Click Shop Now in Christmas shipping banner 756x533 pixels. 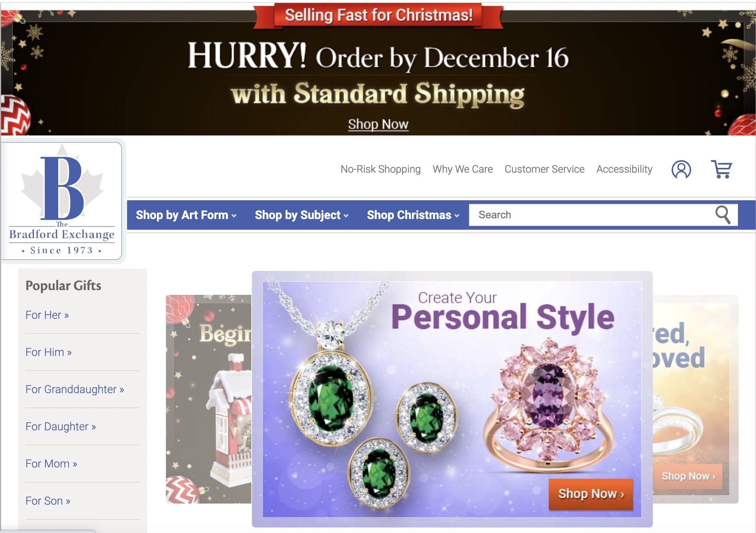pyautogui.click(x=378, y=124)
